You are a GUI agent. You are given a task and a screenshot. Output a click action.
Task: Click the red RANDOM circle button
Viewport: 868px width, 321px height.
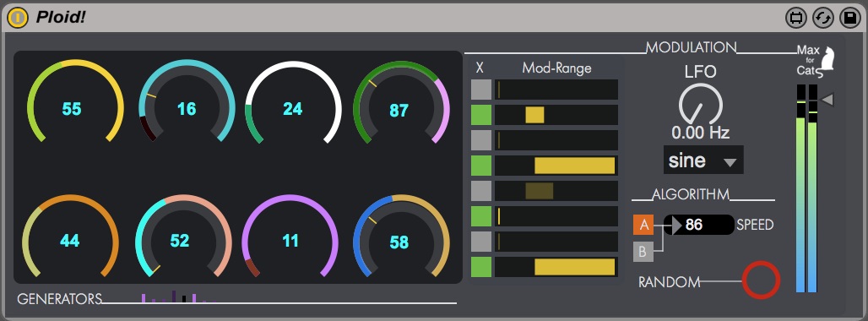point(761,280)
